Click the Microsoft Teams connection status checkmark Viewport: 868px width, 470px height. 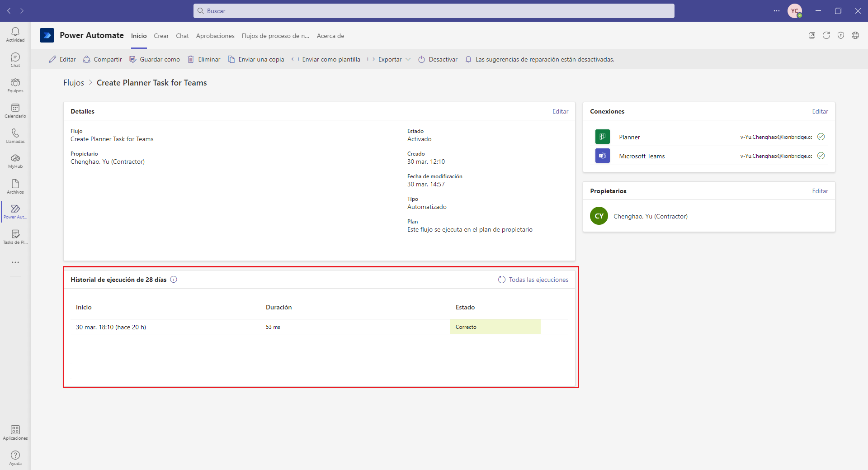point(821,156)
